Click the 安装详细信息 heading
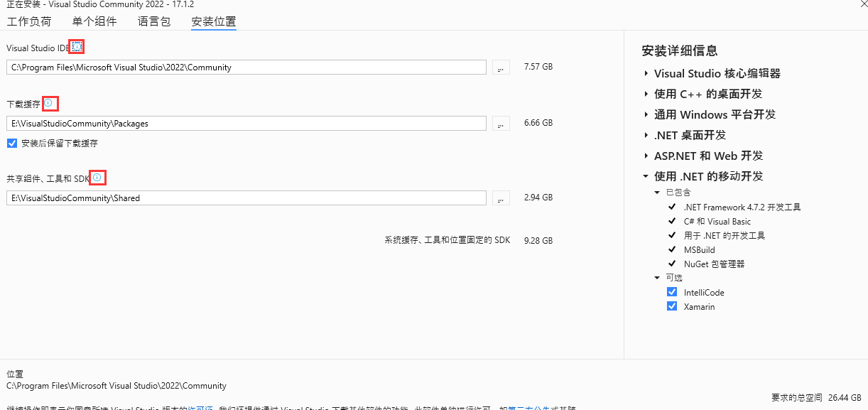 [680, 51]
